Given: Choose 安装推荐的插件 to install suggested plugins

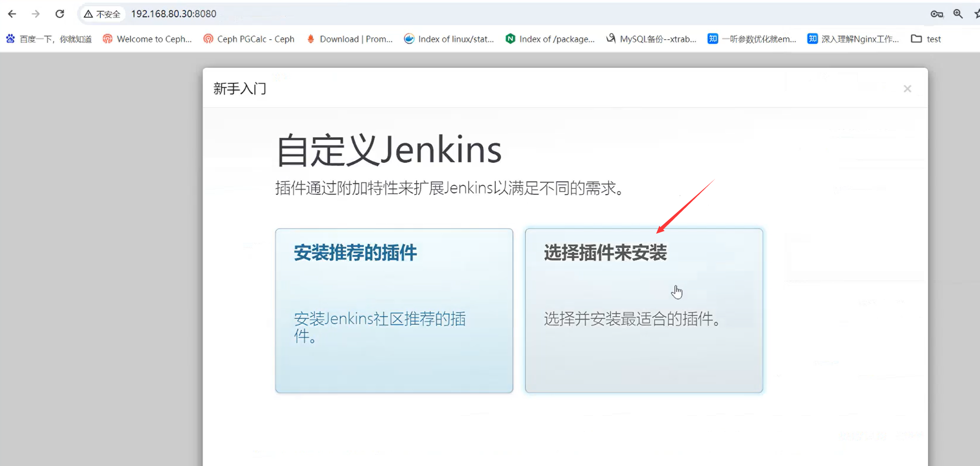Looking at the screenshot, I should tap(394, 311).
